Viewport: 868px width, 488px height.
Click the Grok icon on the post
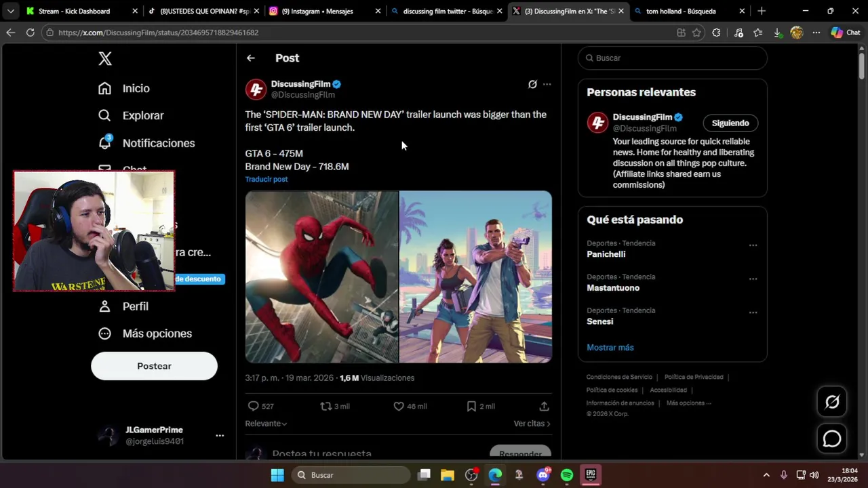point(532,84)
